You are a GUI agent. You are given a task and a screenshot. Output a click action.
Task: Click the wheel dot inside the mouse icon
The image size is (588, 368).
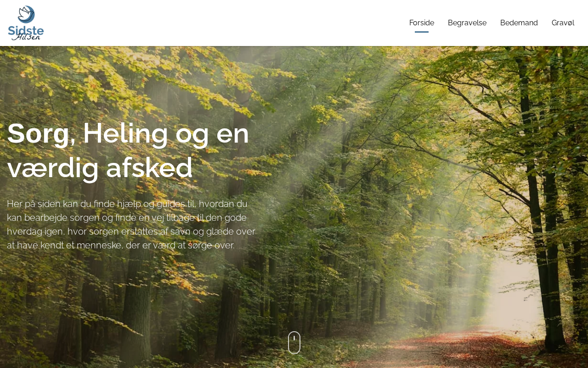click(294, 338)
